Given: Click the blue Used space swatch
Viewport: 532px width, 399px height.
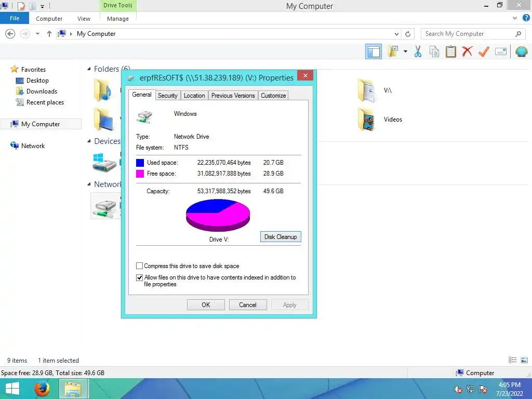Looking at the screenshot, I should pos(140,163).
